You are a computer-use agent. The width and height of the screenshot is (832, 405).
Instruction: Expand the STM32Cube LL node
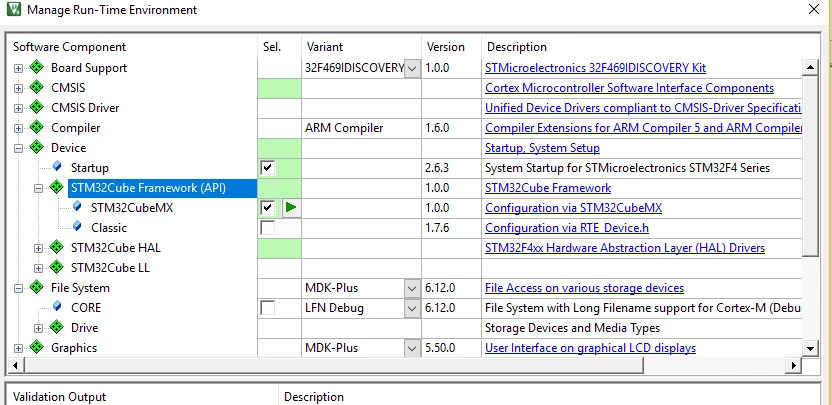pos(38,268)
